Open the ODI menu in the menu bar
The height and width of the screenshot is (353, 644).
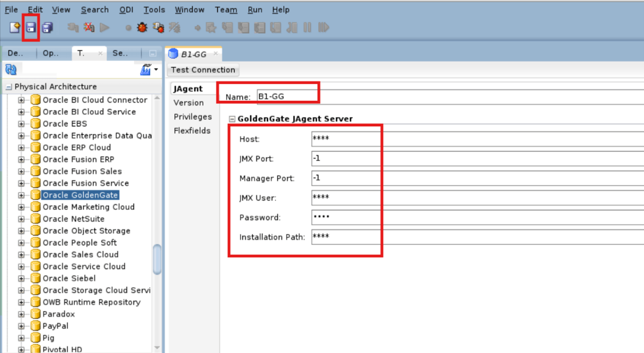pyautogui.click(x=126, y=9)
